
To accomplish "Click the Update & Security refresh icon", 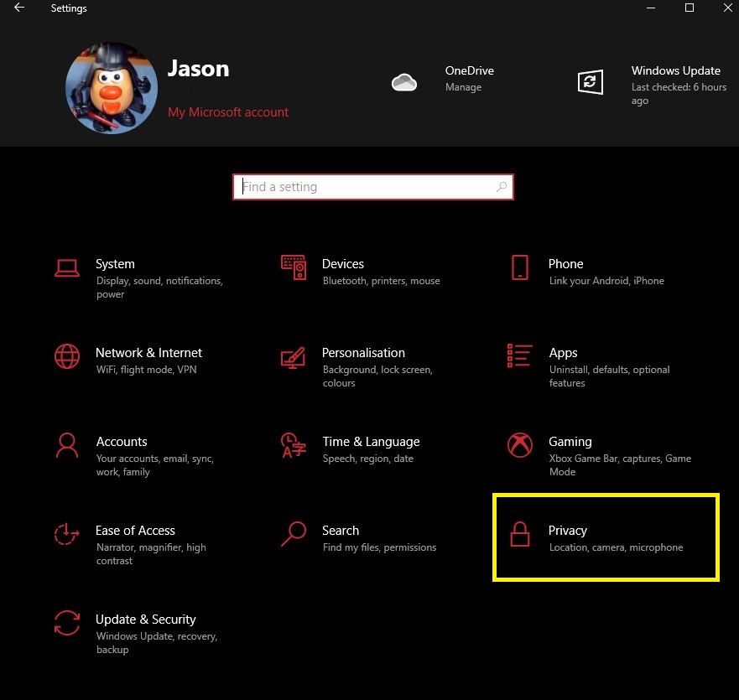I will (67, 623).
